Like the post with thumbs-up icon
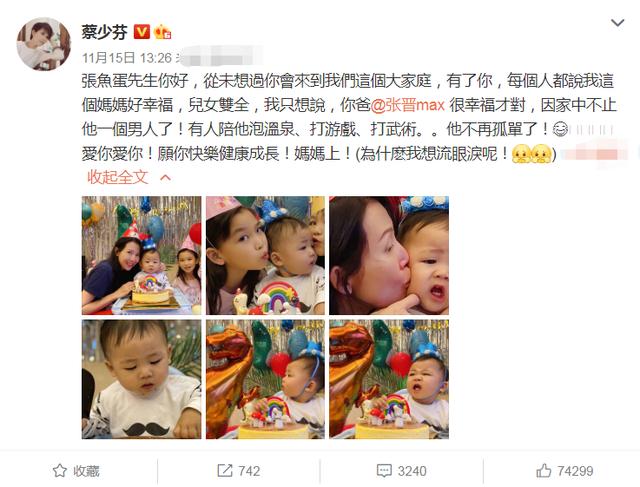640x487 pixels. (x=544, y=471)
